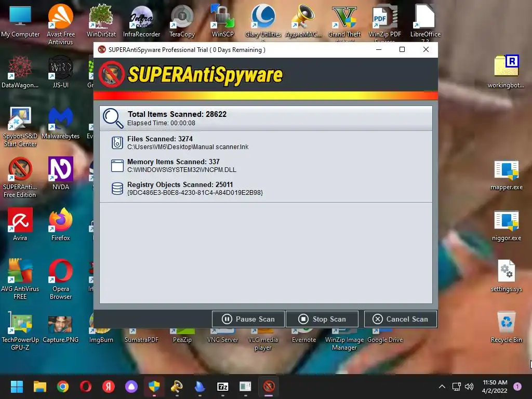This screenshot has width=532, height=399.
Task: Open NVDA desktop shortcut
Action: pyautogui.click(x=60, y=174)
